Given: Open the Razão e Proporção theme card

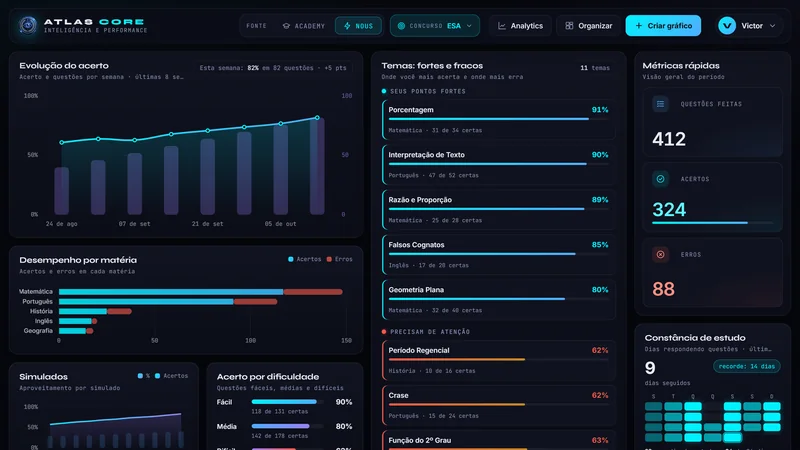Looking at the screenshot, I should click(498, 210).
